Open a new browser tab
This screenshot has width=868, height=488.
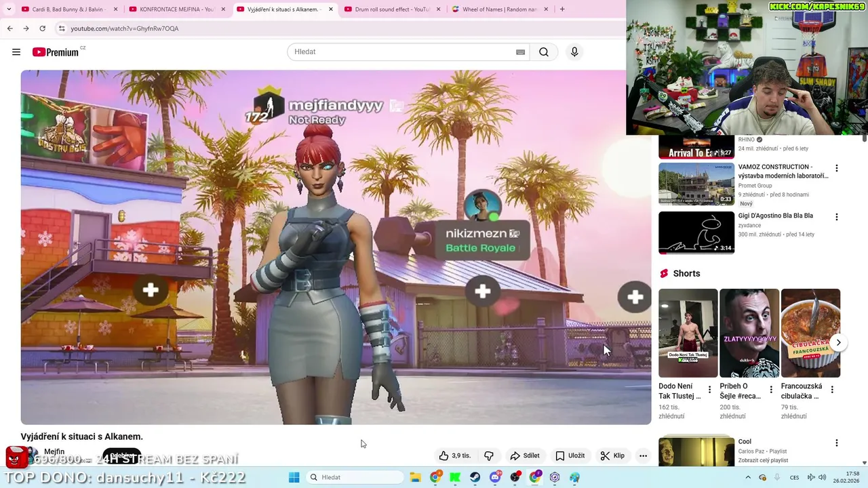pos(561,9)
